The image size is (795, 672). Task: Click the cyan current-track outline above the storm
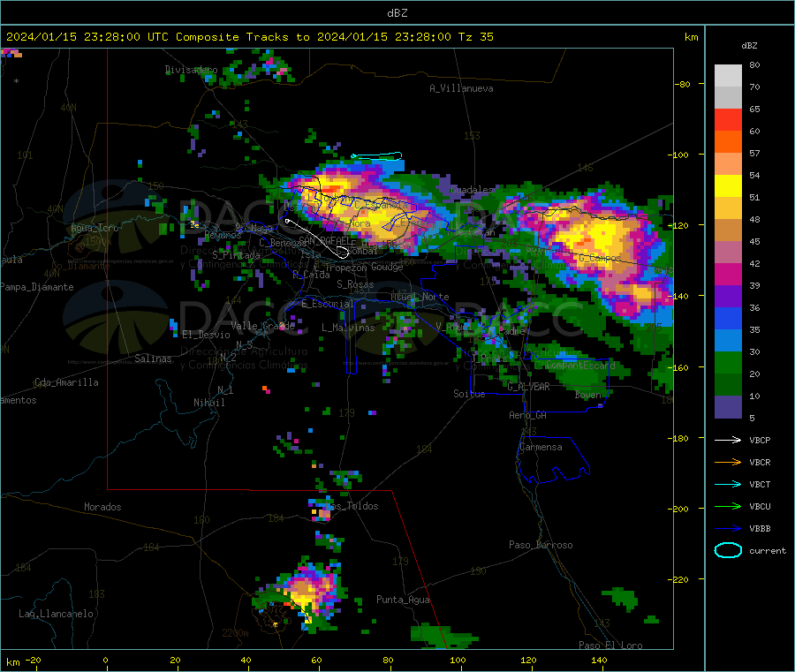pyautogui.click(x=376, y=156)
